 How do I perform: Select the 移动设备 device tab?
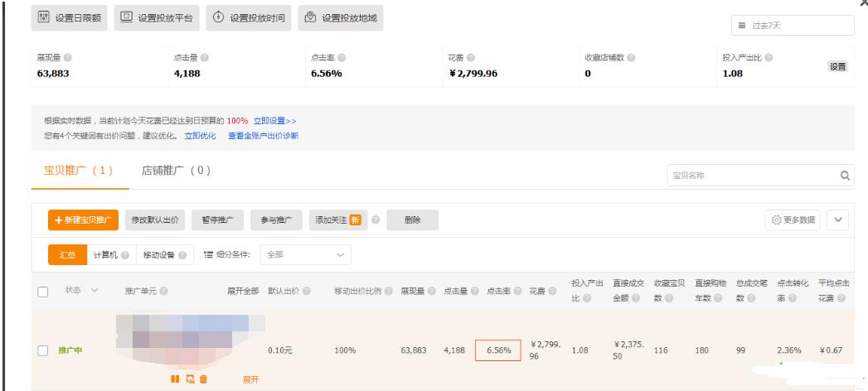pos(165,255)
